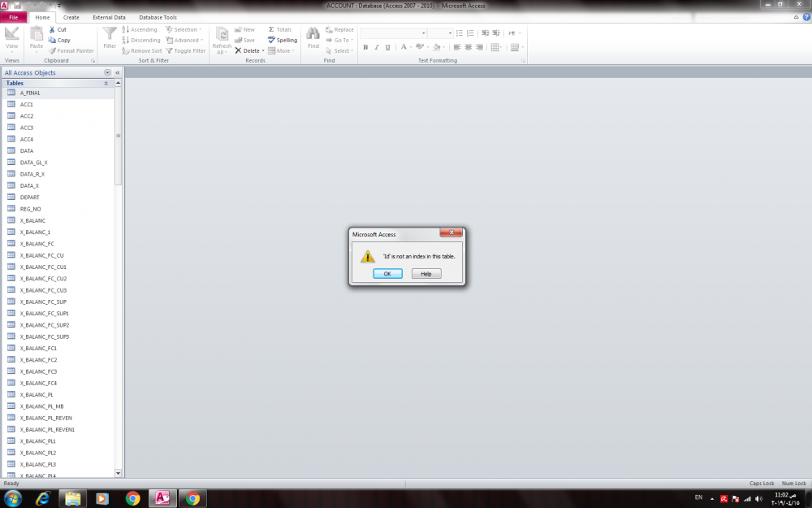
Task: Click the Replace icon
Action: 329,29
